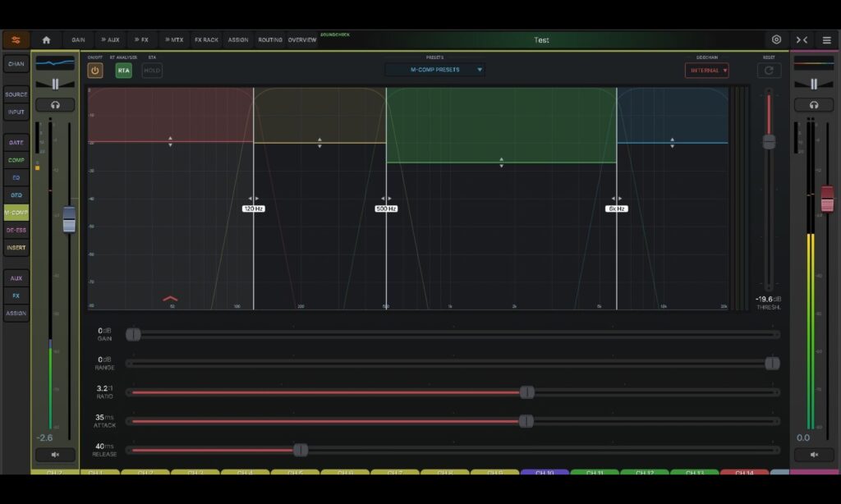Open the Sidechain INTERNAL dropdown
The height and width of the screenshot is (504, 841).
pyautogui.click(x=706, y=71)
